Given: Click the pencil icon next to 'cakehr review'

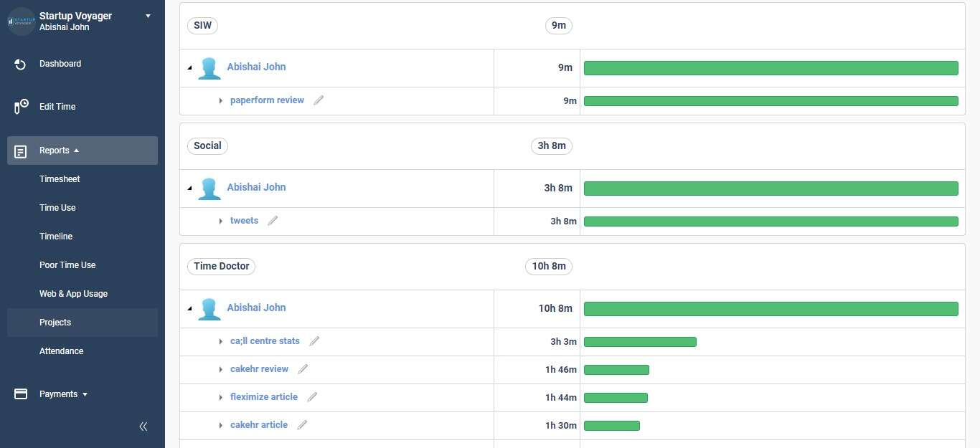Looking at the screenshot, I should pyautogui.click(x=303, y=368).
